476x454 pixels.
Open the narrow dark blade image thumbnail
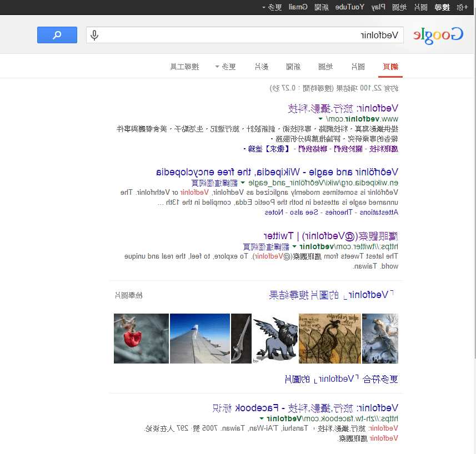(242, 339)
